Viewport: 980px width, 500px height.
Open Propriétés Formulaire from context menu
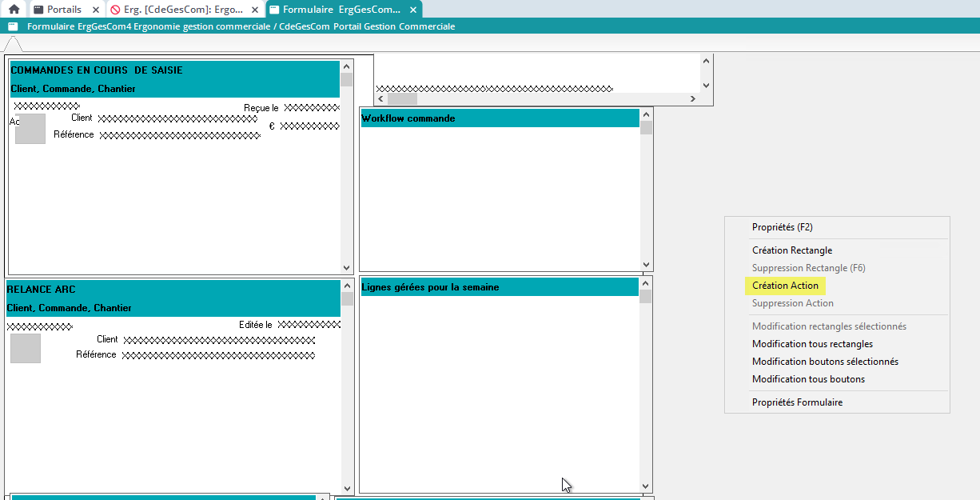pyautogui.click(x=797, y=402)
